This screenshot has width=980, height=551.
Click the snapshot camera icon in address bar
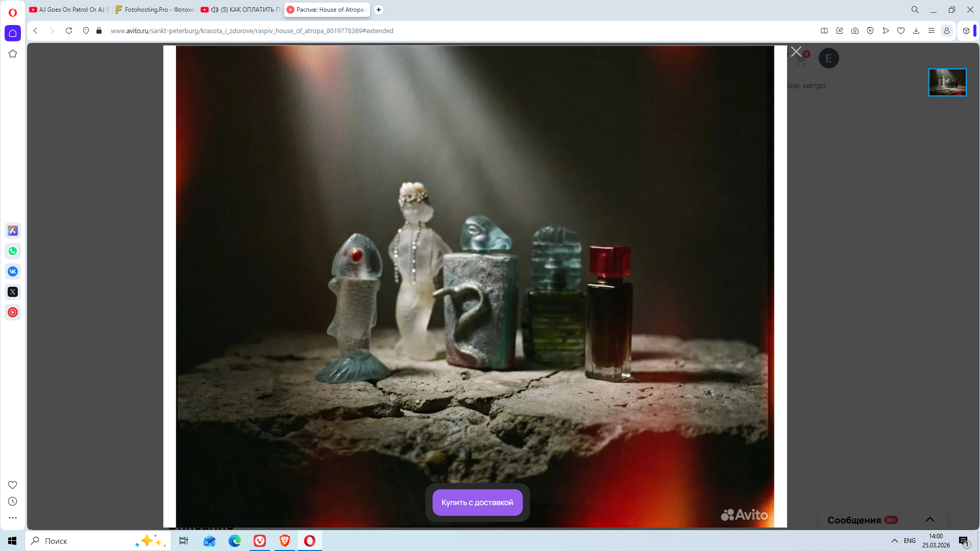[855, 31]
